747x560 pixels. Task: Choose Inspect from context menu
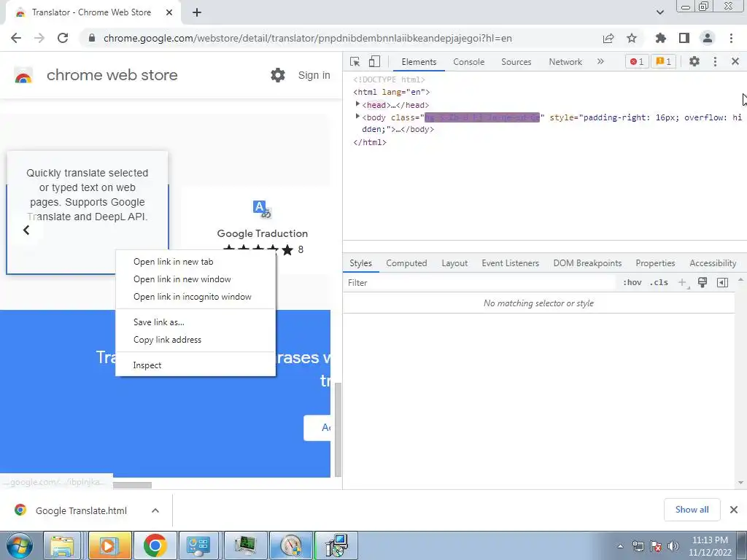click(x=196, y=365)
